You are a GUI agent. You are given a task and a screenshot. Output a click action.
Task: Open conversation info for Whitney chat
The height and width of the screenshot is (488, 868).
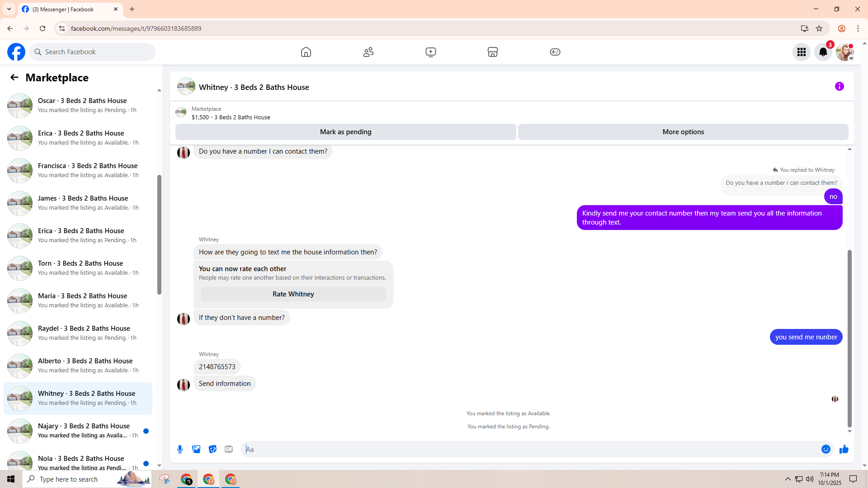click(840, 86)
